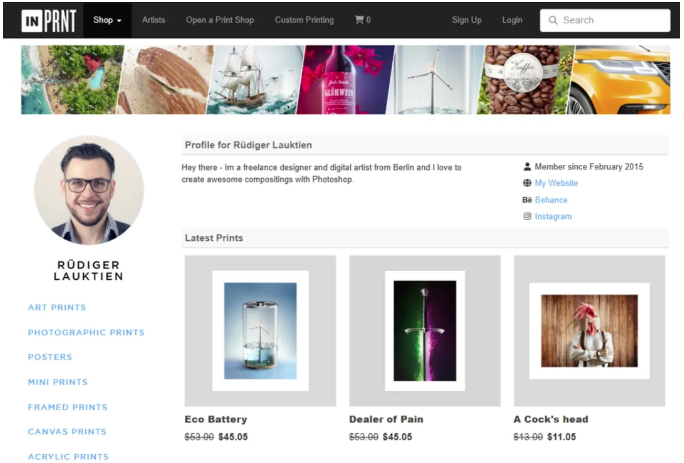Open the Dealer of Pain print thumbnail

(425, 330)
